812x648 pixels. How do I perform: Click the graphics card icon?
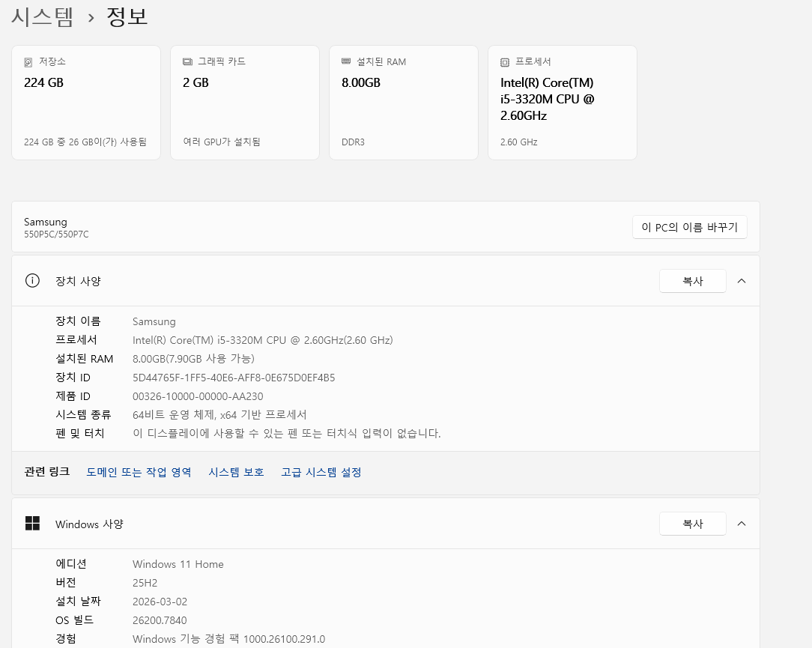[187, 62]
